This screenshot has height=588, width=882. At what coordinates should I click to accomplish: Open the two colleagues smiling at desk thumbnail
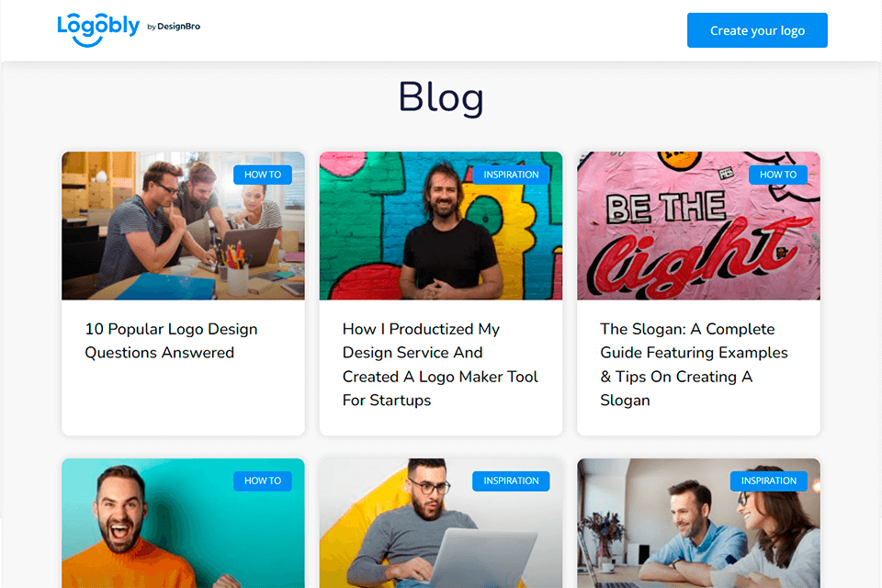tap(698, 524)
